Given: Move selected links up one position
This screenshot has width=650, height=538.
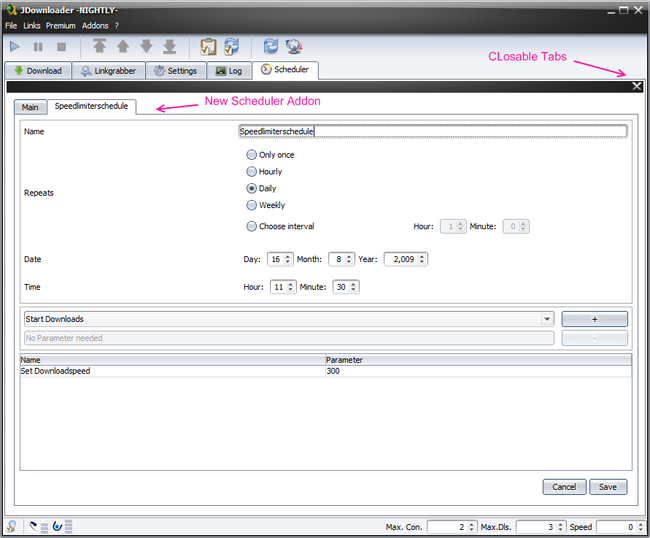Looking at the screenshot, I should 123,46.
